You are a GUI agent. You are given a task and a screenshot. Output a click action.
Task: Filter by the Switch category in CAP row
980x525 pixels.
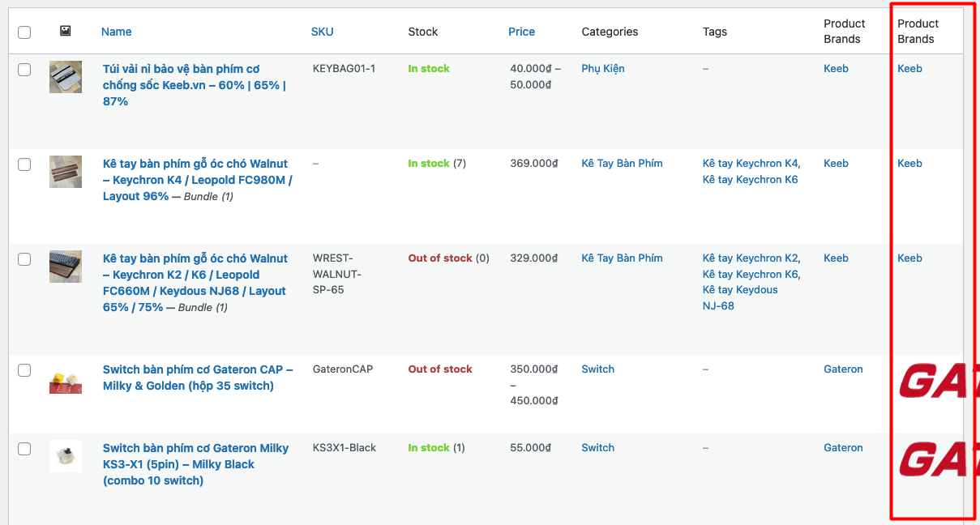597,369
